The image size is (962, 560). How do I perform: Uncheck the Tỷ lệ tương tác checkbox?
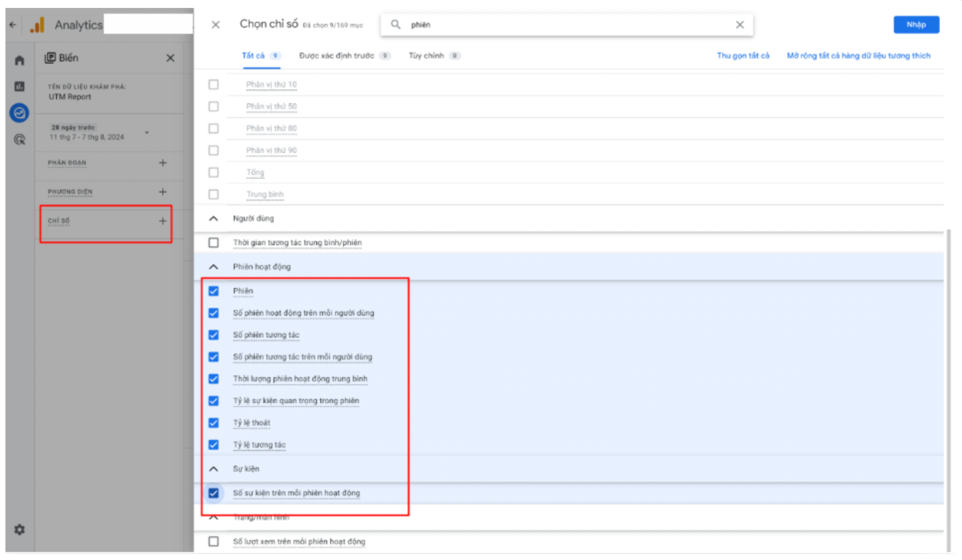(x=213, y=445)
